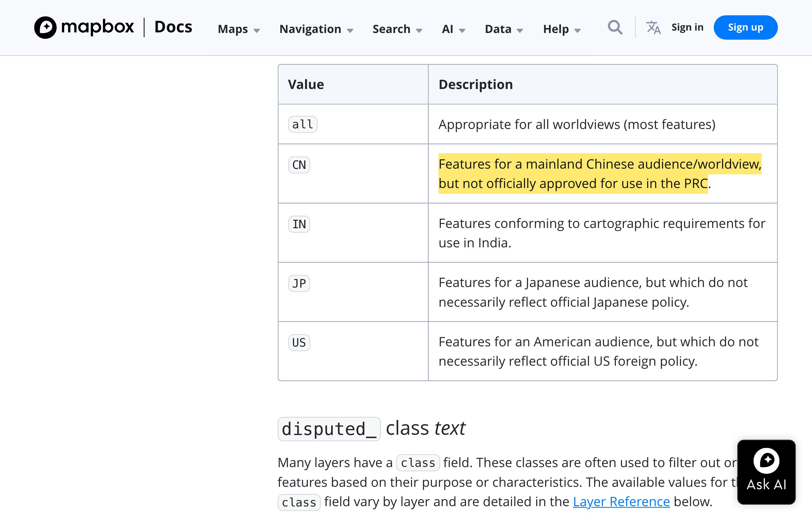Click the 'disputed_' heading code

tap(329, 429)
